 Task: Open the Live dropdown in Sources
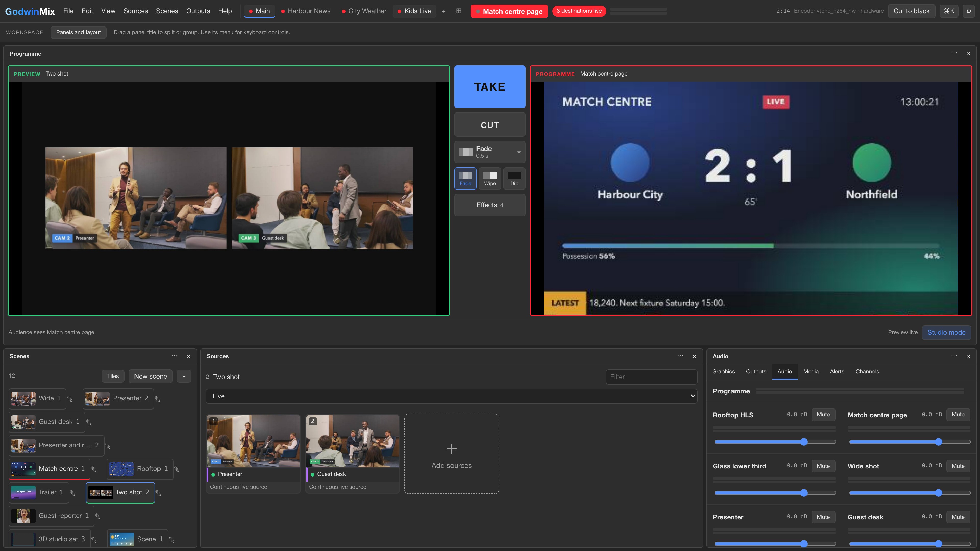(451, 396)
